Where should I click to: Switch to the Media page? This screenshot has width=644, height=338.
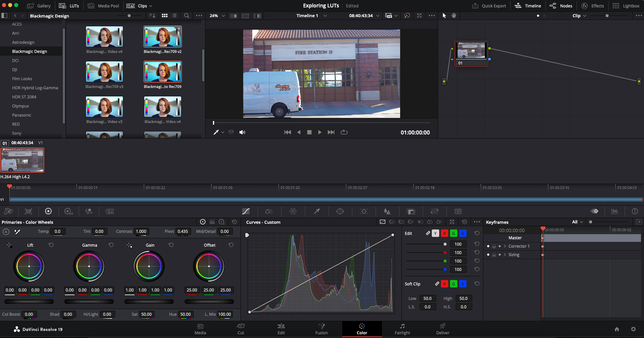200,329
